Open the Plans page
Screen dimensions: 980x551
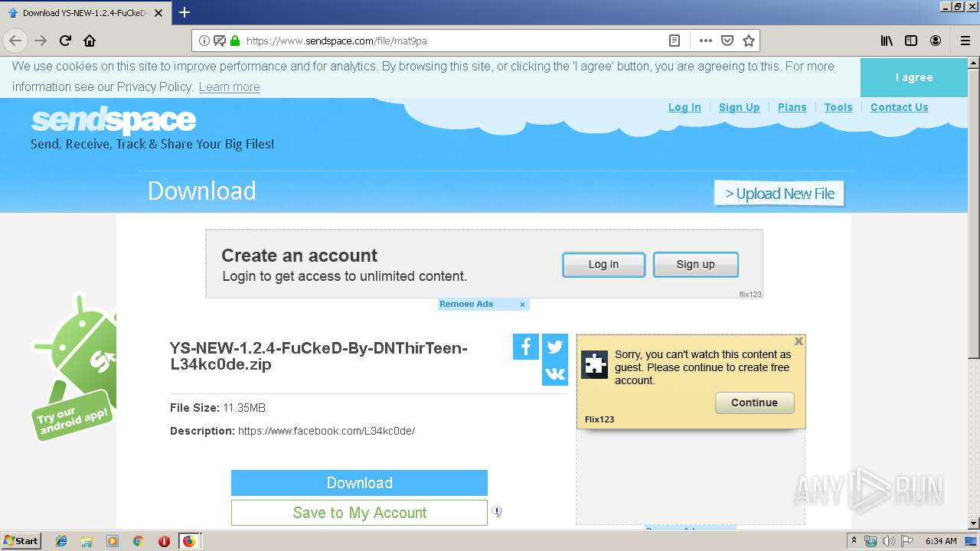coord(792,107)
